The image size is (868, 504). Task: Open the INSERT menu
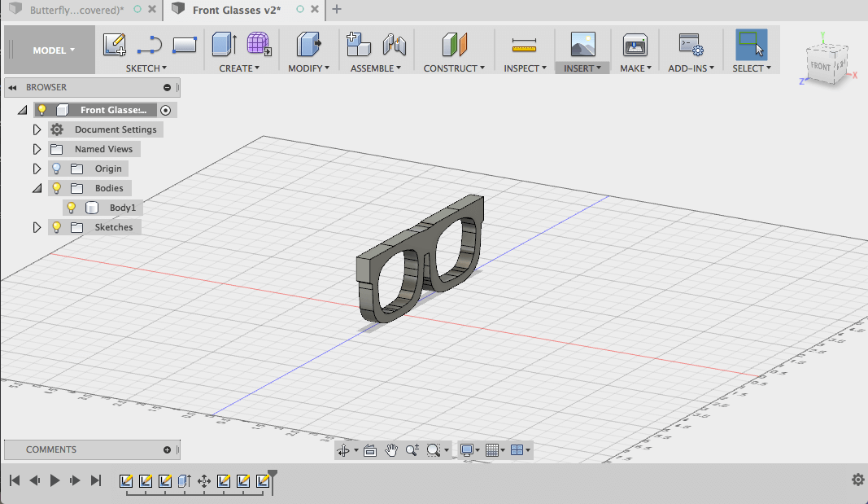coord(582,68)
